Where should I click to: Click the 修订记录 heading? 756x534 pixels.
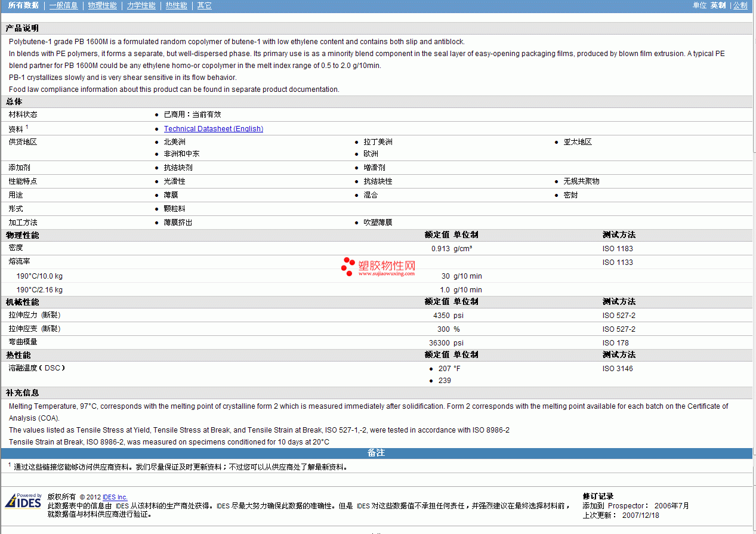click(598, 496)
